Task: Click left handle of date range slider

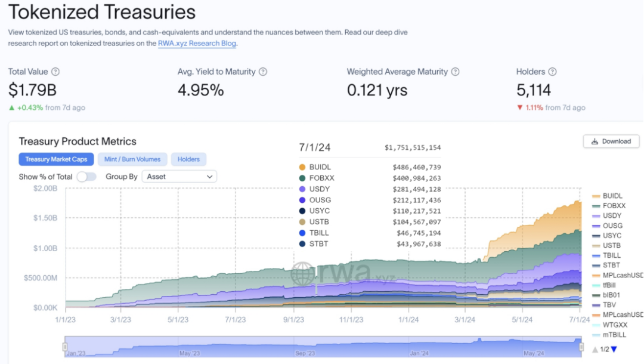Action: point(64,347)
